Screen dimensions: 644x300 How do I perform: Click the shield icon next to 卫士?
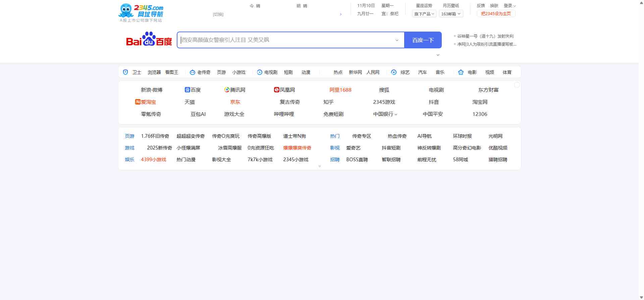pos(125,72)
